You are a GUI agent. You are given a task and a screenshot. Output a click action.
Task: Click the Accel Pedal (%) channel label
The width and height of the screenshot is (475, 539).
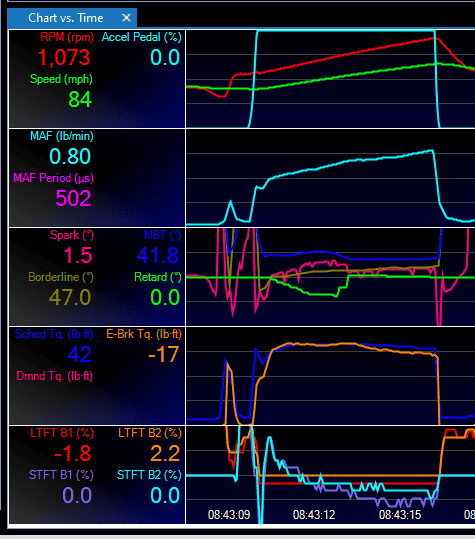142,37
